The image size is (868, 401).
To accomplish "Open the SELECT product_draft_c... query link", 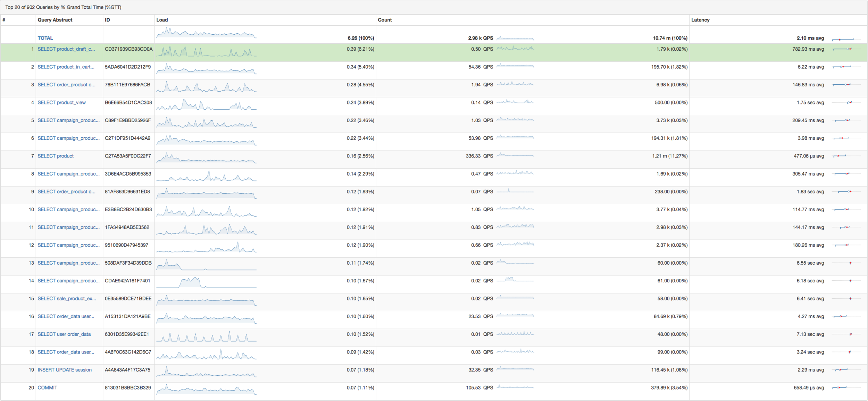I will click(x=66, y=49).
